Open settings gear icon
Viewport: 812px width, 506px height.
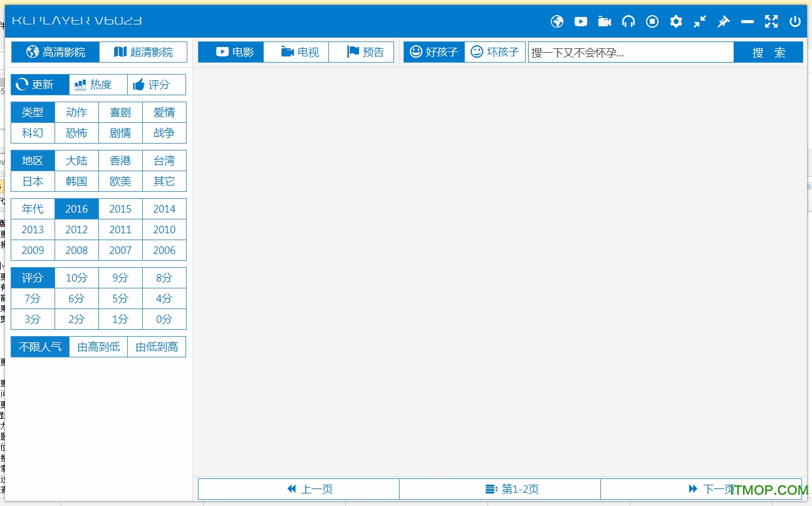click(x=676, y=21)
